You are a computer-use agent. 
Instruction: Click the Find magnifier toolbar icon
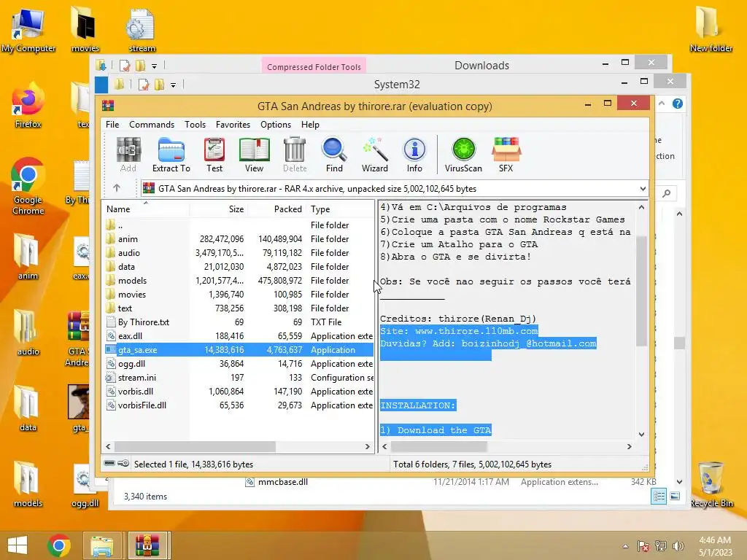coord(334,155)
